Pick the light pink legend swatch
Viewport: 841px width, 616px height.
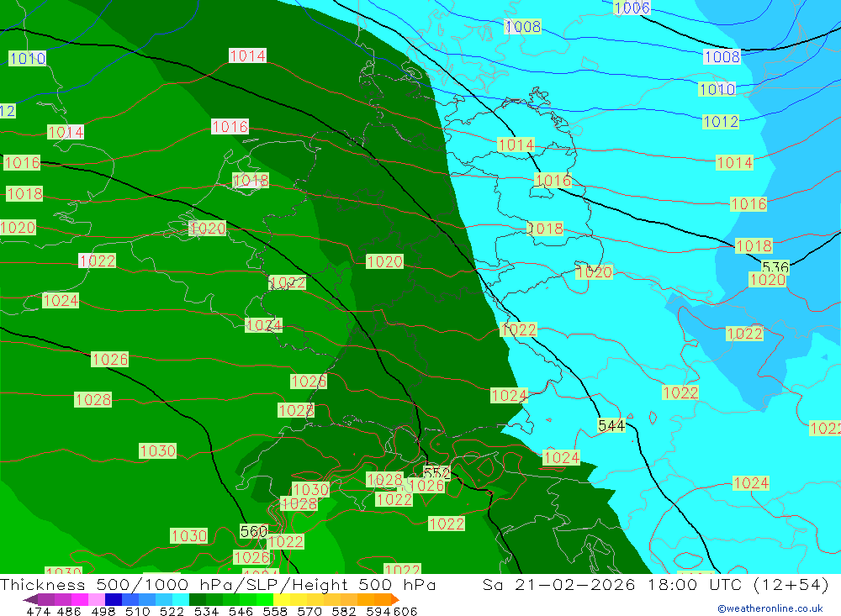click(x=97, y=599)
